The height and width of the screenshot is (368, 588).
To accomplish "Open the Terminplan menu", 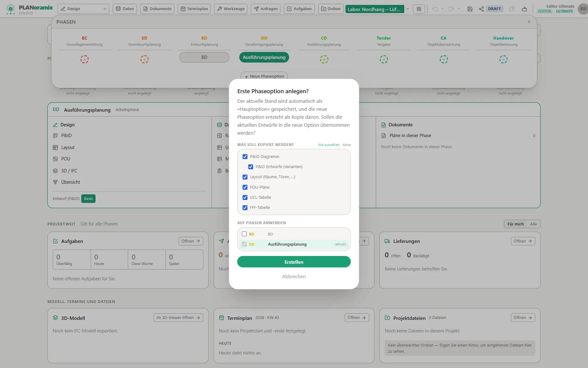I will [x=194, y=9].
